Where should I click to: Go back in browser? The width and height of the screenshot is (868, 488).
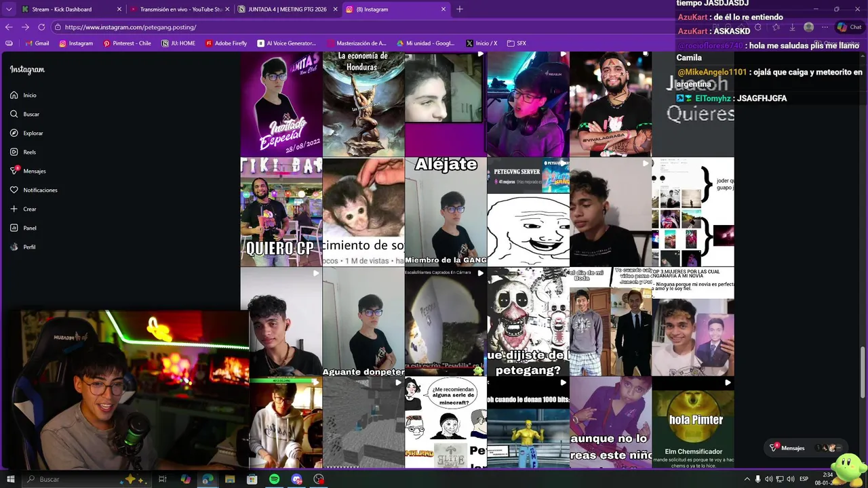click(9, 27)
